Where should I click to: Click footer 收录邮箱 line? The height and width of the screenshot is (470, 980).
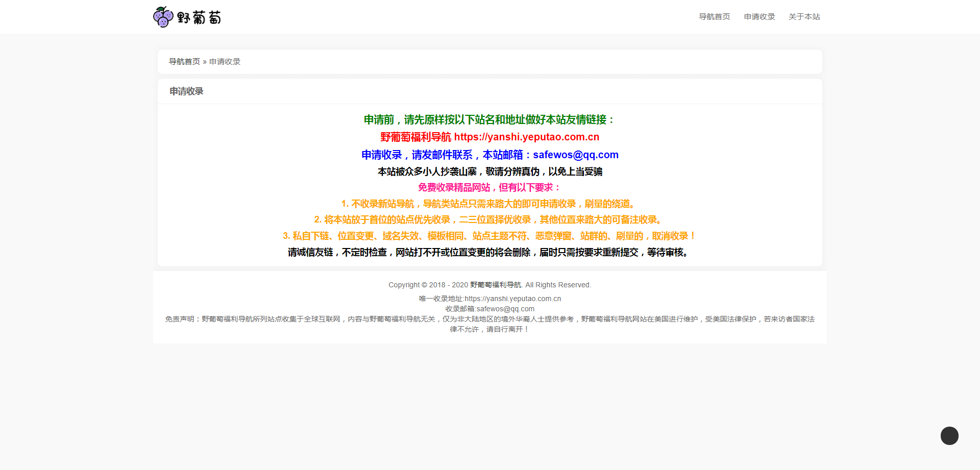(489, 309)
